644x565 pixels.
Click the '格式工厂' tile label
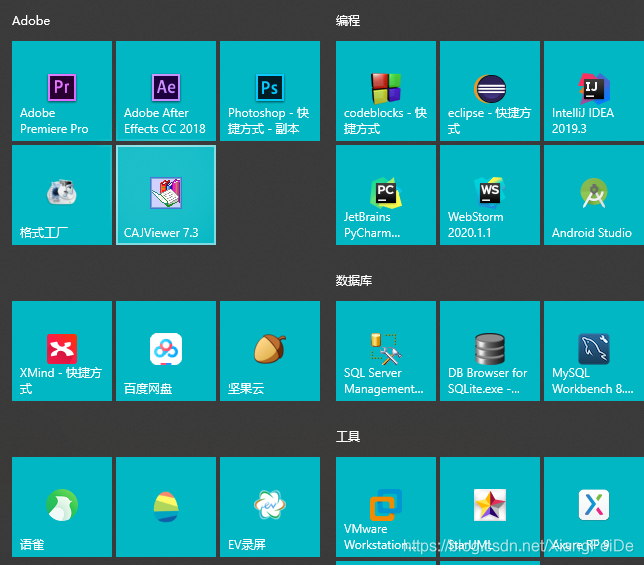(44, 233)
